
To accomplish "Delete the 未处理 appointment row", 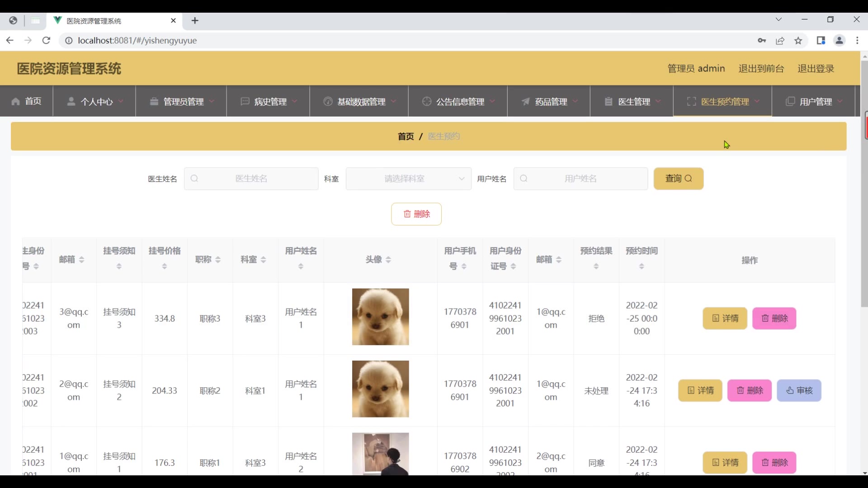I will [749, 391].
